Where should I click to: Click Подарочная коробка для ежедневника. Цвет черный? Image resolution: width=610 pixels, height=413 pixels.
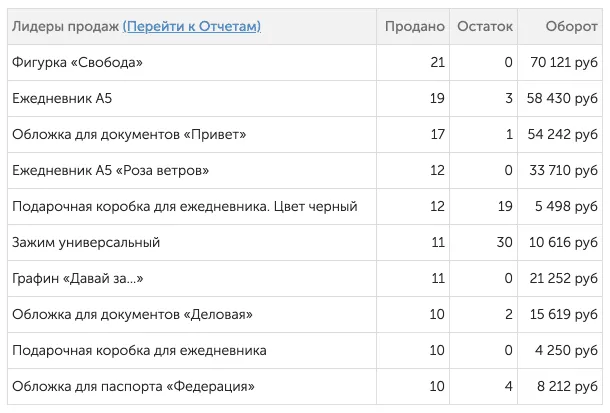coord(185,206)
